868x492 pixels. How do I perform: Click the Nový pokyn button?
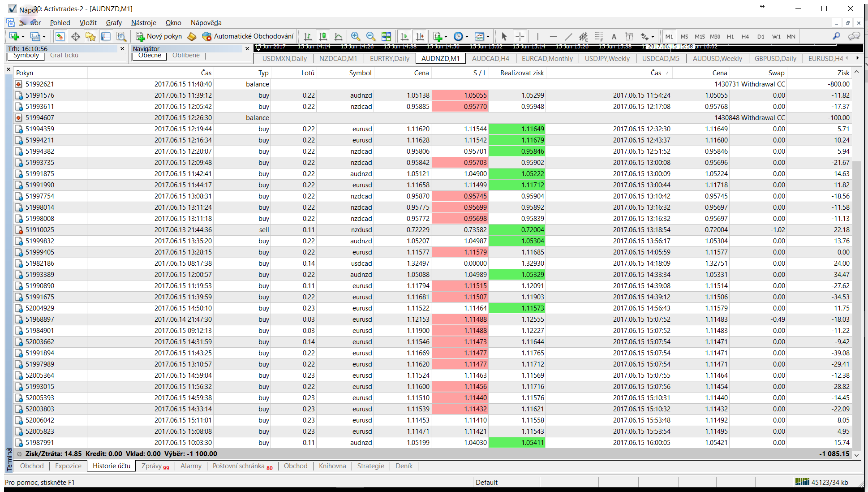pos(159,36)
